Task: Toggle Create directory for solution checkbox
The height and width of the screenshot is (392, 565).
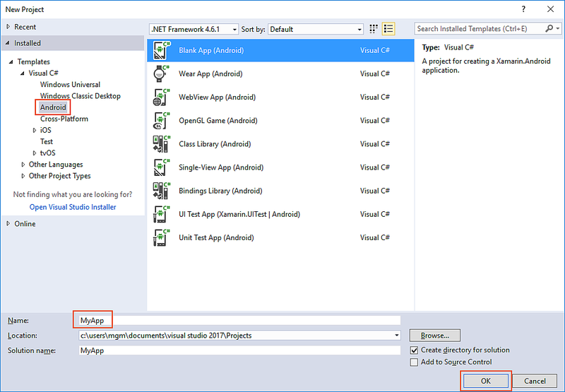Action: coord(414,350)
